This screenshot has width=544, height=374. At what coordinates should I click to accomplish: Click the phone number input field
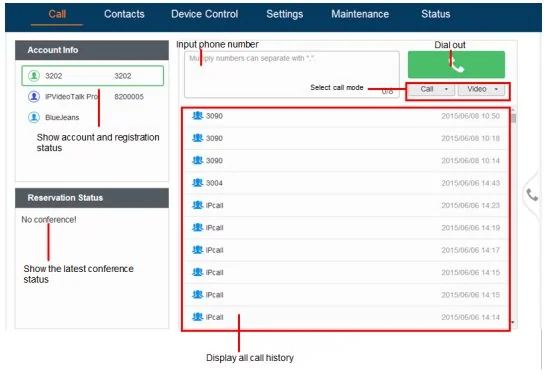tap(291, 74)
